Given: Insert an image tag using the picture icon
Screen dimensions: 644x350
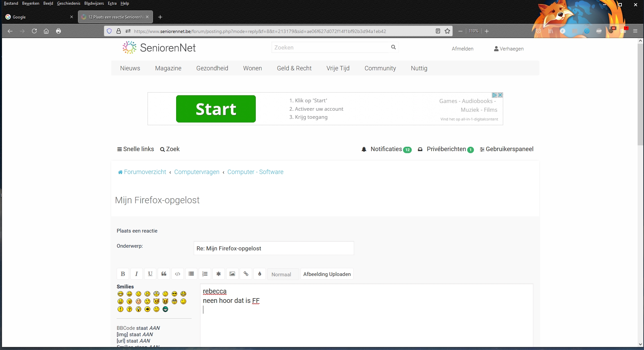Looking at the screenshot, I should [232, 274].
